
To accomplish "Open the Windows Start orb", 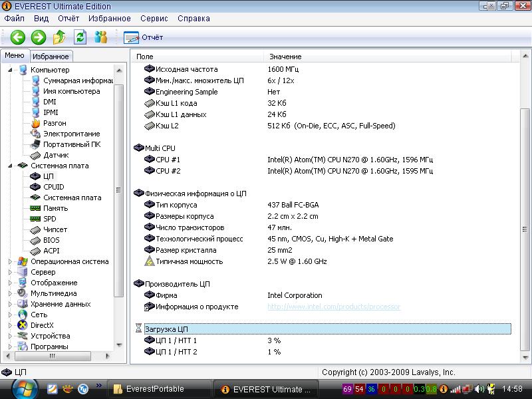I will [x=25, y=389].
